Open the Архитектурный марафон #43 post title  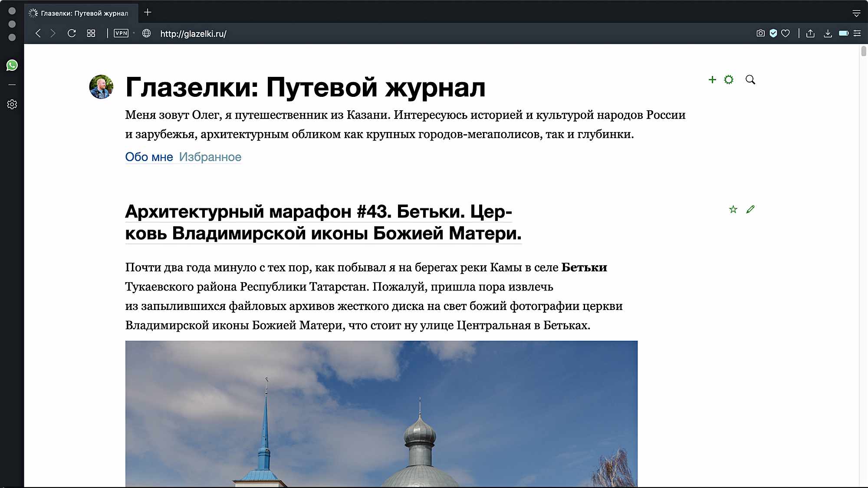323,222
